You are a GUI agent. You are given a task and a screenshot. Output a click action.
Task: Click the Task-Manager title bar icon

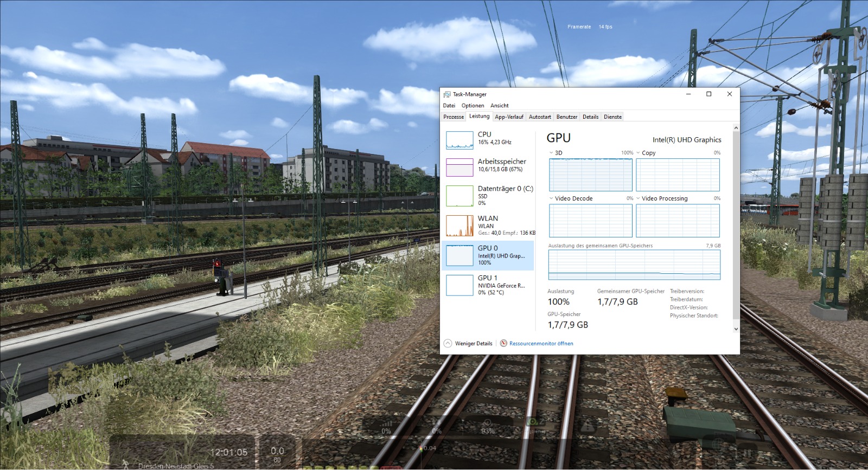point(447,94)
